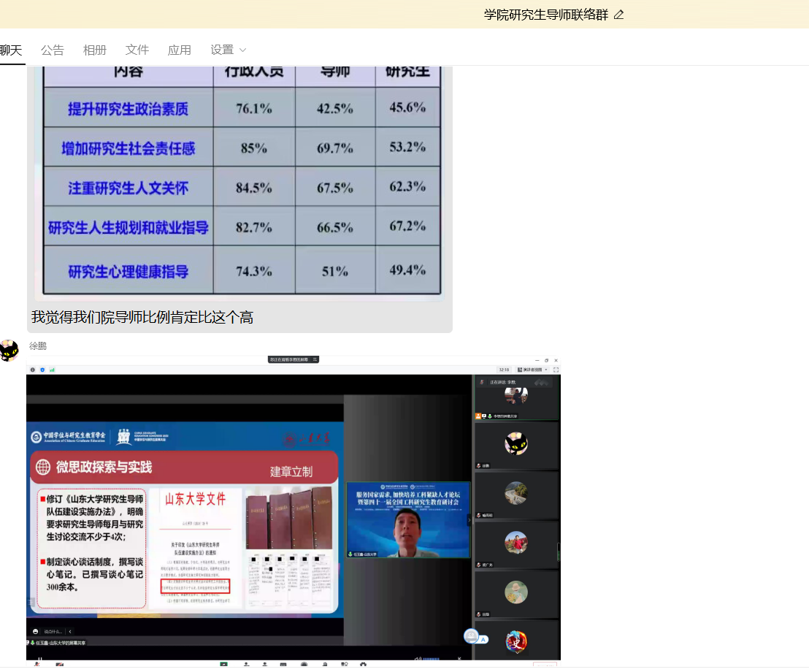Click 徐鹏's black cat avatar beside the message
The width and height of the screenshot is (809, 672).
(9, 351)
